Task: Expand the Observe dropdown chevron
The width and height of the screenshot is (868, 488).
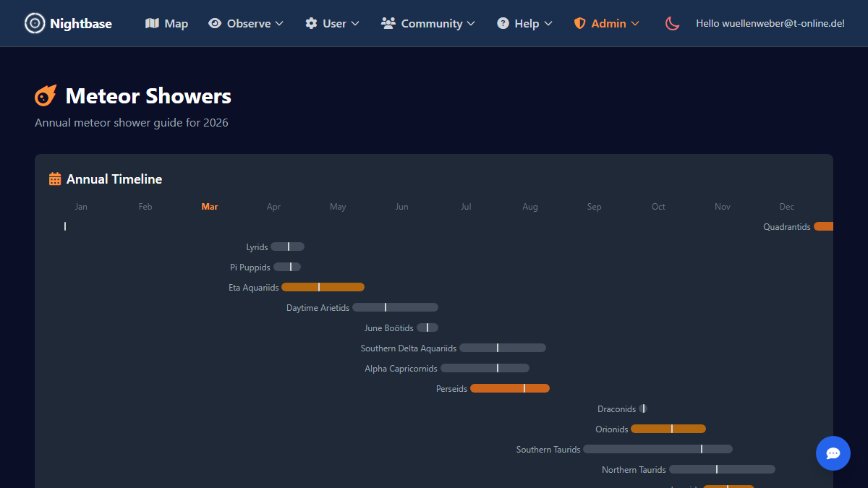Action: coord(279,24)
